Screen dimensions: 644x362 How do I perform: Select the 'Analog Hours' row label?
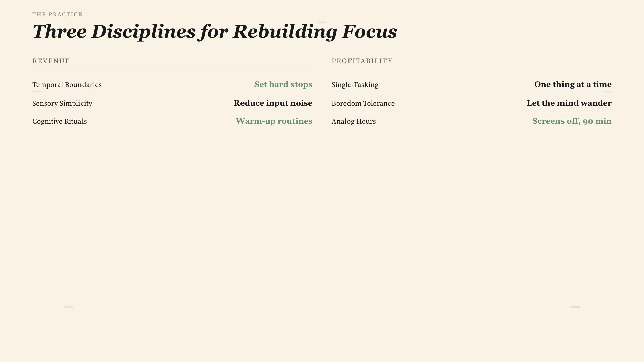tap(354, 121)
